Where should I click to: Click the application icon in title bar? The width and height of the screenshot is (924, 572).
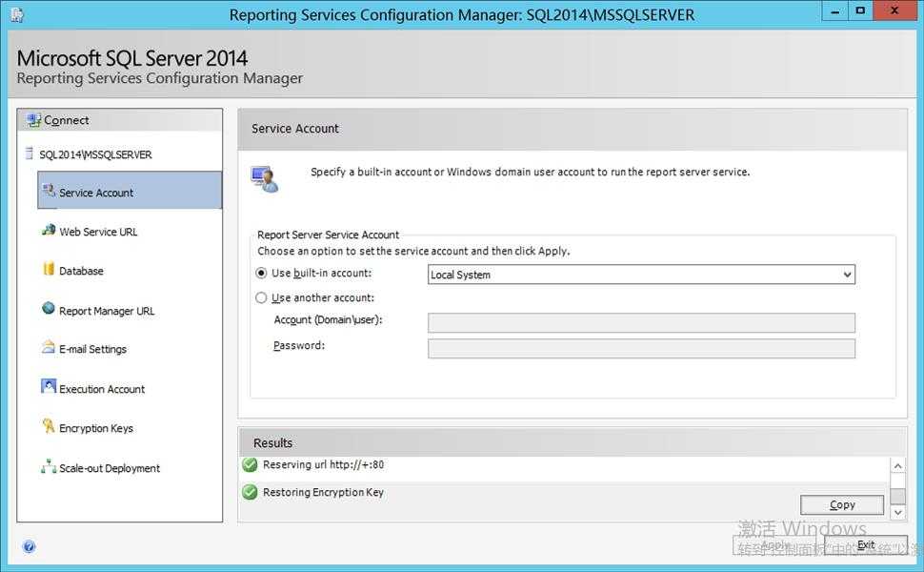pyautogui.click(x=17, y=14)
